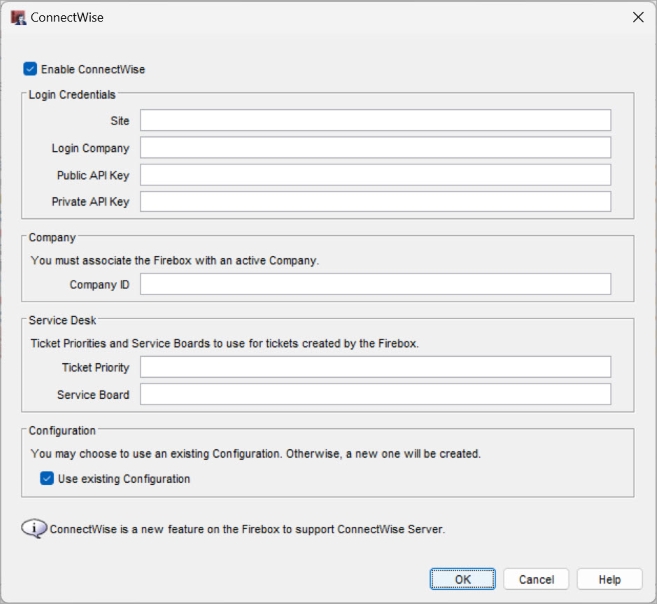Click the 'Service Board' label
657x604 pixels.
[x=93, y=395]
